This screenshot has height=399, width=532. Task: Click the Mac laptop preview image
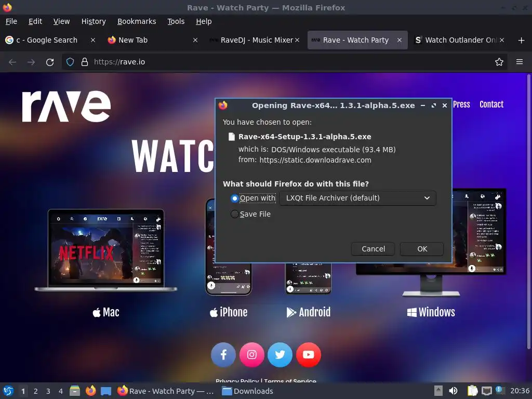tap(106, 250)
